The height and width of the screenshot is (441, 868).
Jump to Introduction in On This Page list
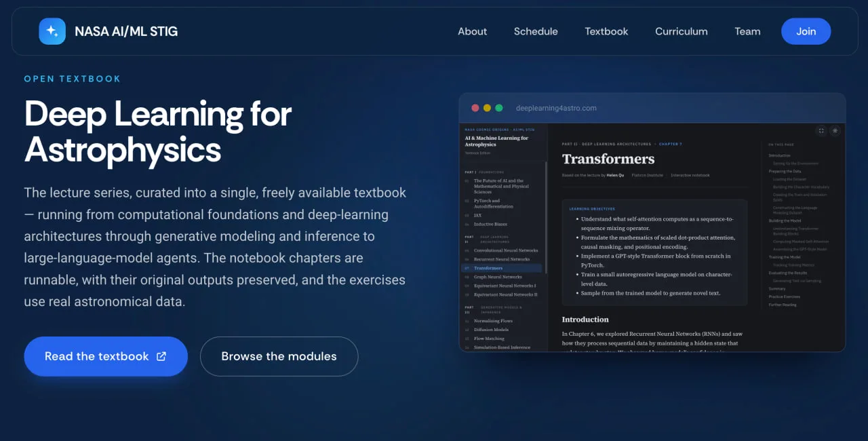[780, 155]
